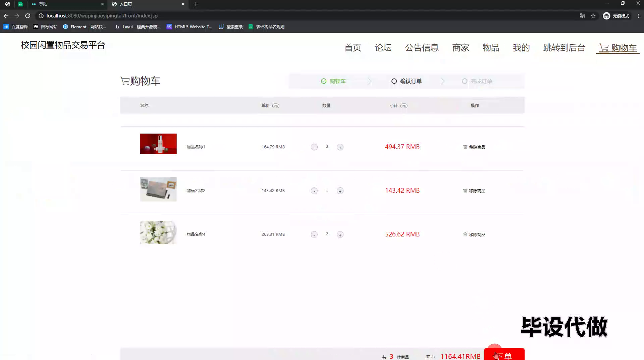Click the 物品名称1 item name
Screen dimensions: 644x360
[196, 147]
